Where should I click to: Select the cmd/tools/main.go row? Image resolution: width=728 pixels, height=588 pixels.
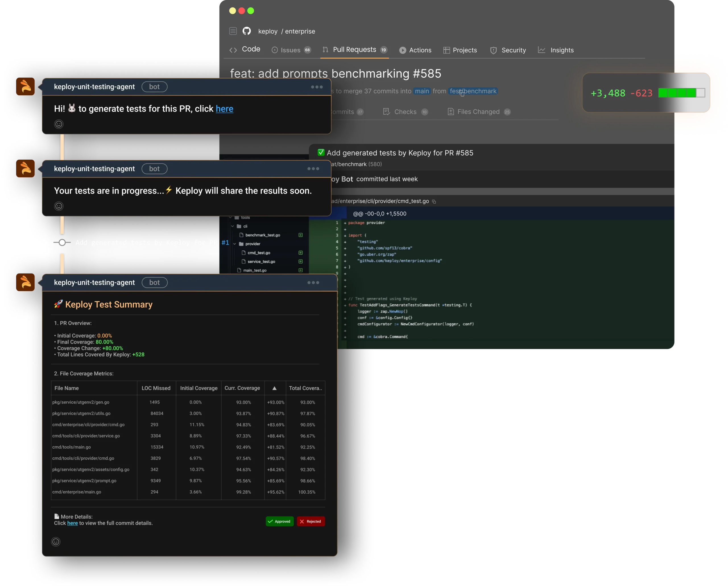tap(188, 447)
